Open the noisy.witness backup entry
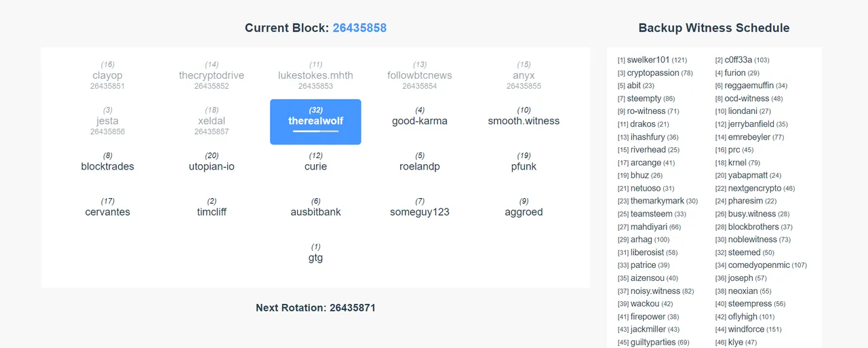The image size is (868, 348). tap(655, 291)
